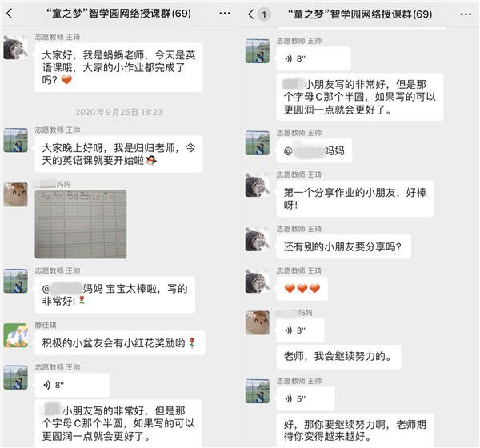Play the 8-second voice message in left chat
Screen dimensions: 480x448
[72, 385]
